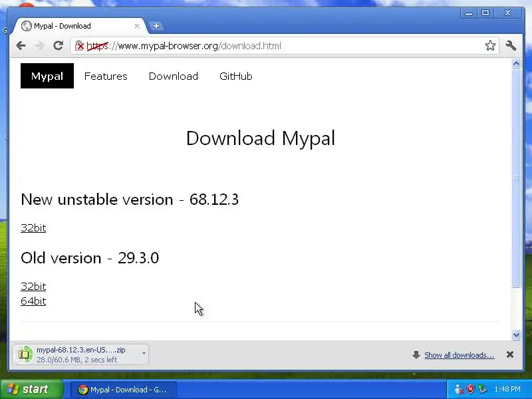This screenshot has width=532, height=399.
Task: Bookmark this page with the star icon
Action: click(490, 45)
